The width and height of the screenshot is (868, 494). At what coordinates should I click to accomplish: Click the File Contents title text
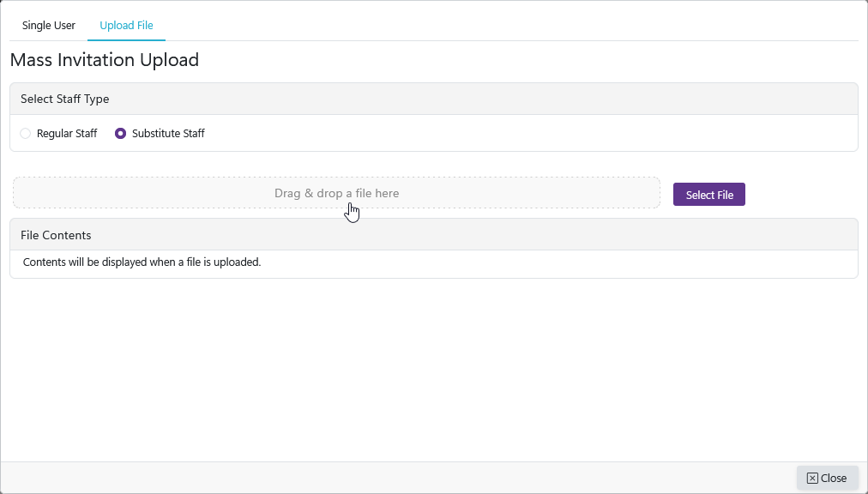pos(56,235)
